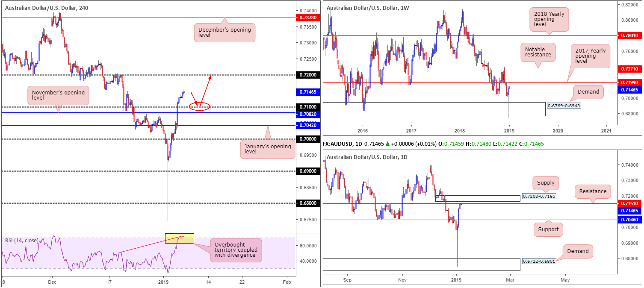Select the November's opening level annotation
The image size is (644, 288).
coord(58,96)
